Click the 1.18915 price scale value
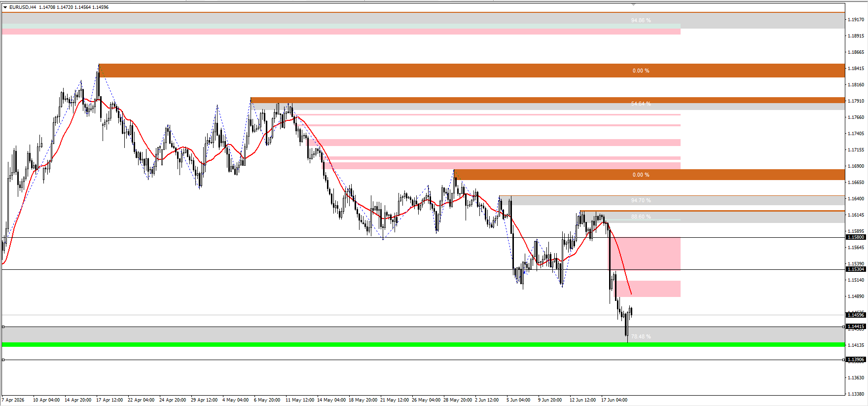Image resolution: width=868 pixels, height=406 pixels. (x=856, y=36)
